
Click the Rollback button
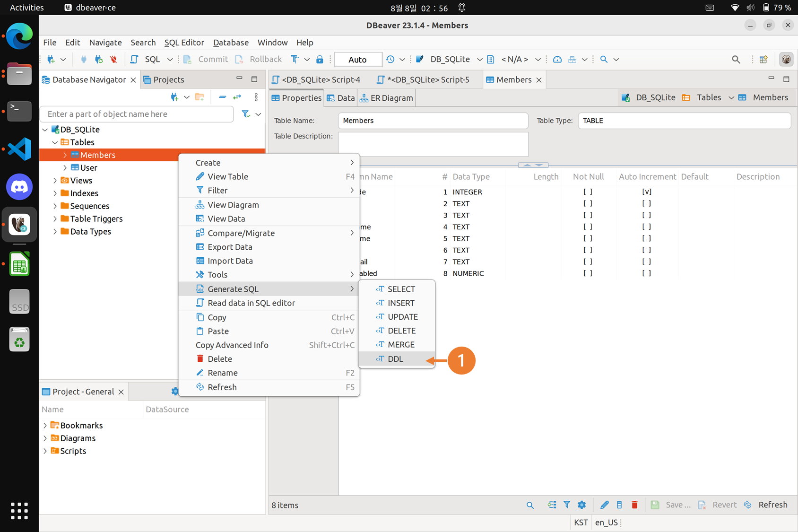pos(258,59)
